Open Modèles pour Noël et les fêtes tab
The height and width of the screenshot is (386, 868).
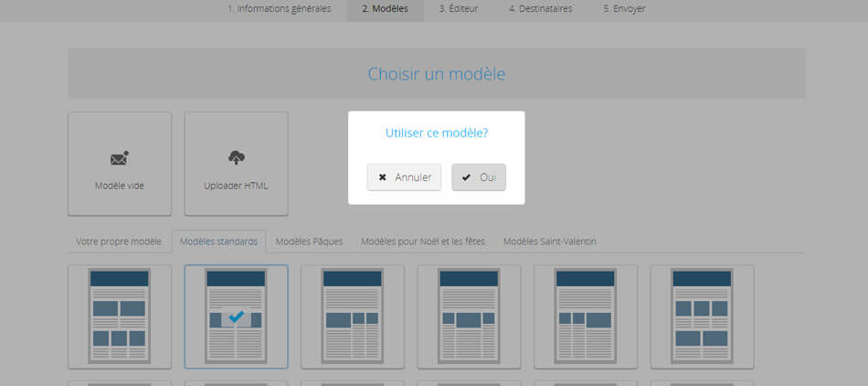[423, 242]
